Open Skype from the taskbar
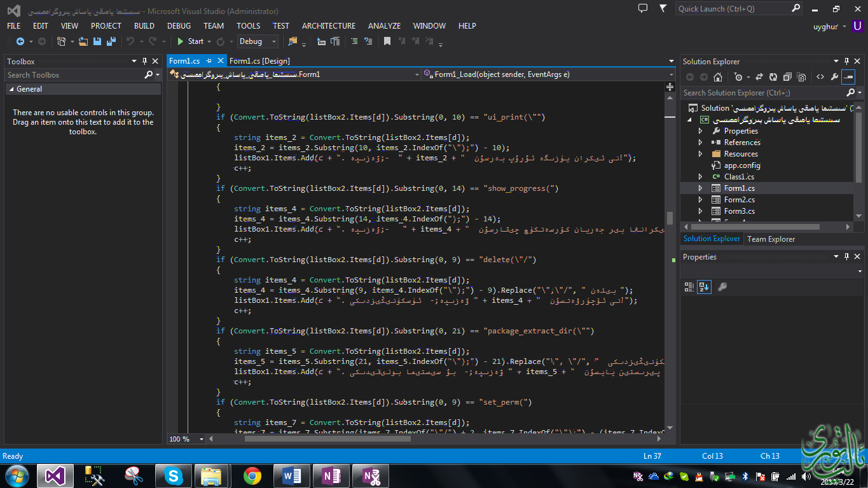The height and width of the screenshot is (488, 868). coord(173,476)
